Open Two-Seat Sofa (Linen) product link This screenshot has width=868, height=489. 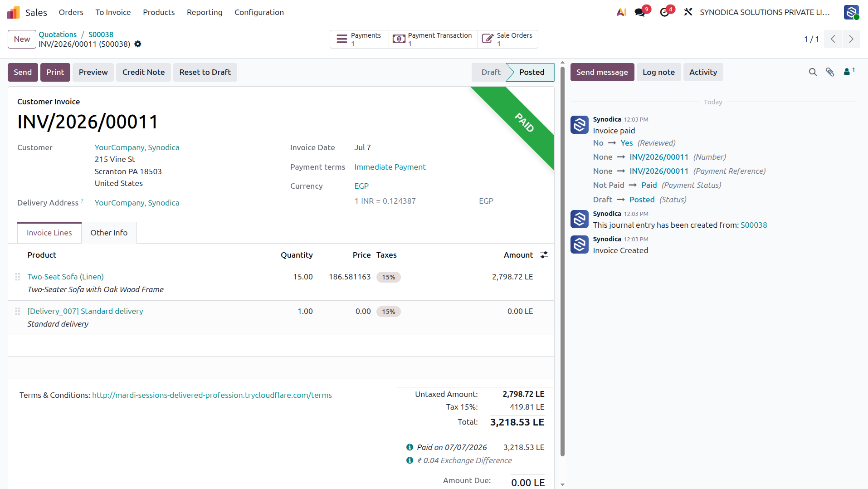coord(66,277)
